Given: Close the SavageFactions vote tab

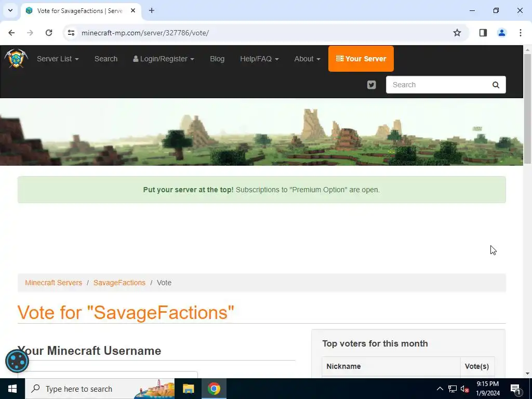Looking at the screenshot, I should pos(133,10).
